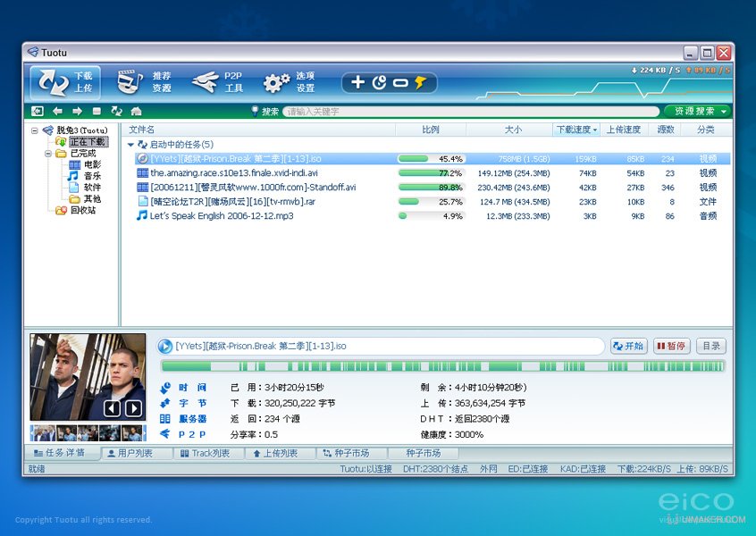Click the 25.7% progress bar of the rar file
756x536 pixels.
[x=431, y=202]
